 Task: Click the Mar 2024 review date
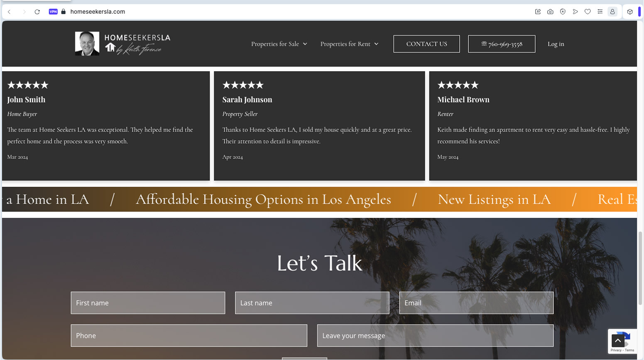(17, 157)
